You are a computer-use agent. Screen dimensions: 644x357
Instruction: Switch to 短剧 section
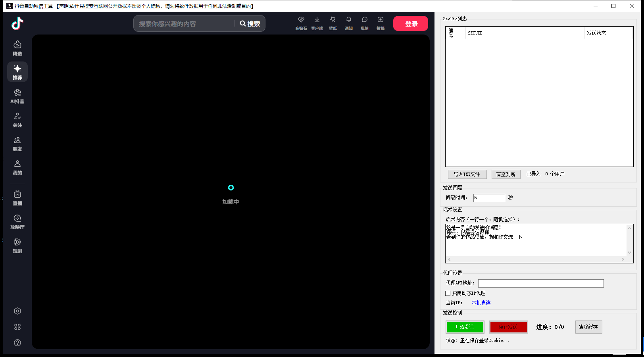coord(17,246)
